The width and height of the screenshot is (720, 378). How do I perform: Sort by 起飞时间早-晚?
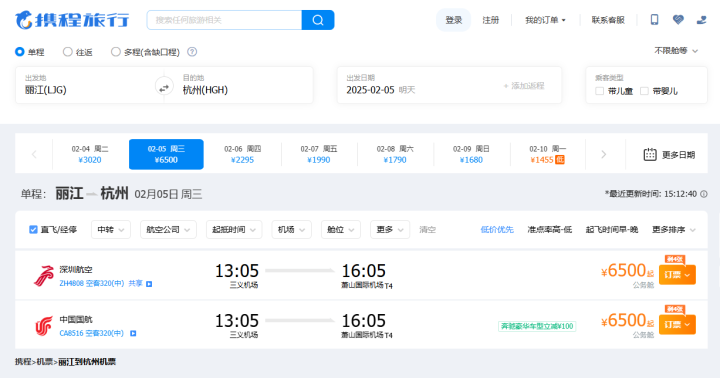pyautogui.click(x=612, y=230)
